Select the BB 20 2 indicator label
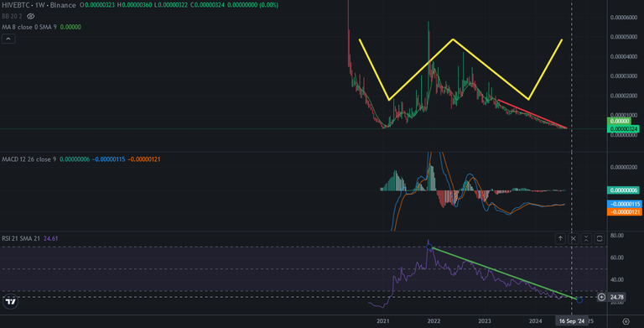The height and width of the screenshot is (328, 644). 12,16
